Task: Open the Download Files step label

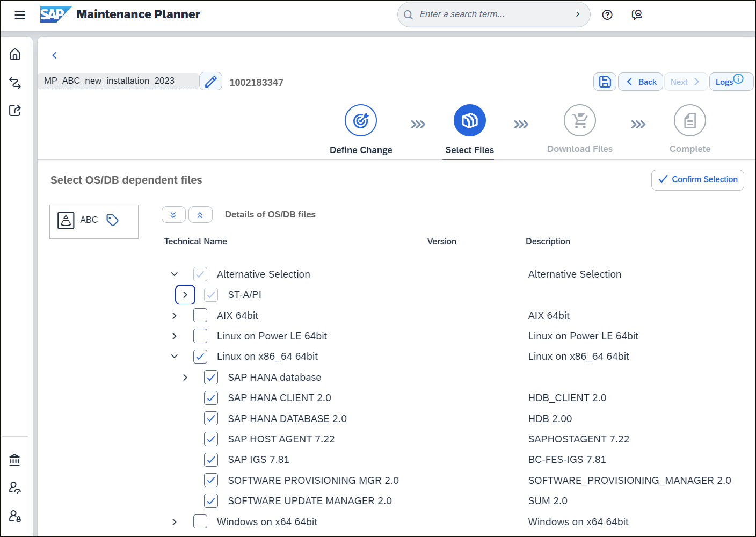Action: (580, 149)
